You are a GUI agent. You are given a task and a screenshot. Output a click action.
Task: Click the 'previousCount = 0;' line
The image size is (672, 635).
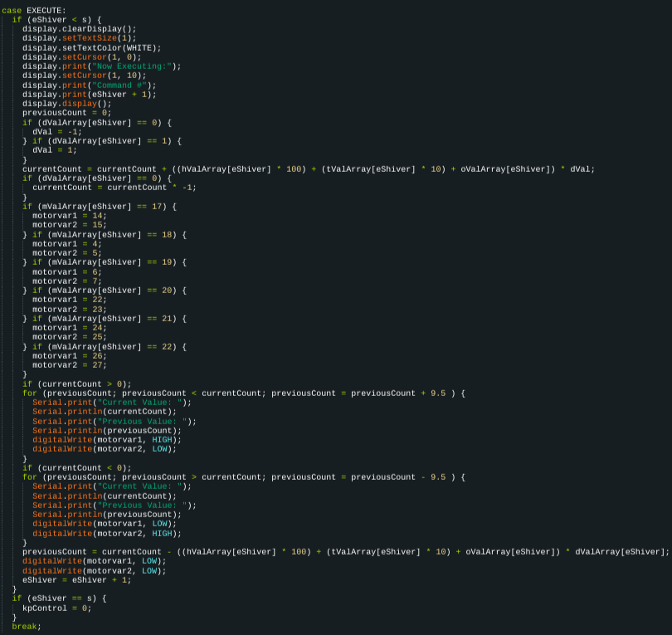tap(67, 113)
